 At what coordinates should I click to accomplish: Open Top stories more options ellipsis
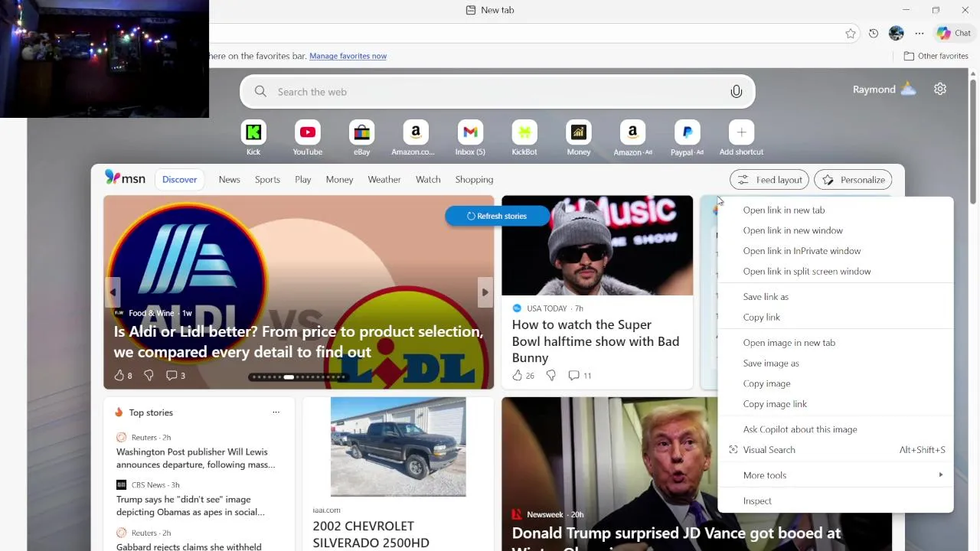coord(276,412)
